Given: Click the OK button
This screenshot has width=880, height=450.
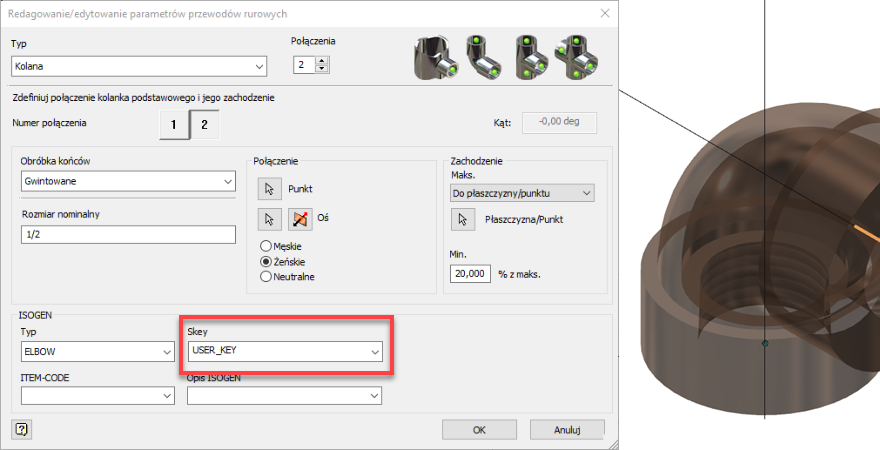Looking at the screenshot, I should (x=479, y=430).
